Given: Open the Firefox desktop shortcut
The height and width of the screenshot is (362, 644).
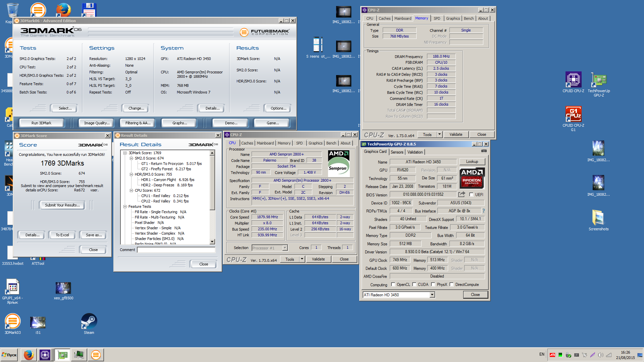Looking at the screenshot, I should point(63,10).
